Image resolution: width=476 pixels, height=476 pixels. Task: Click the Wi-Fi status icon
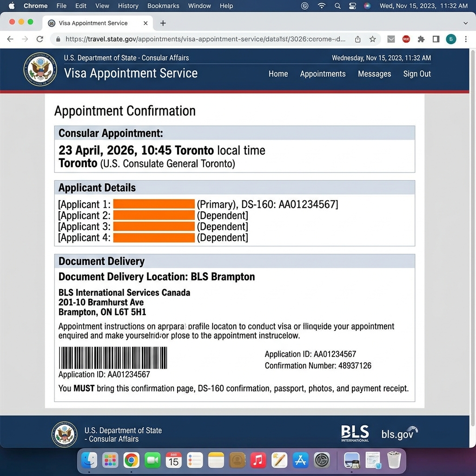(x=322, y=6)
